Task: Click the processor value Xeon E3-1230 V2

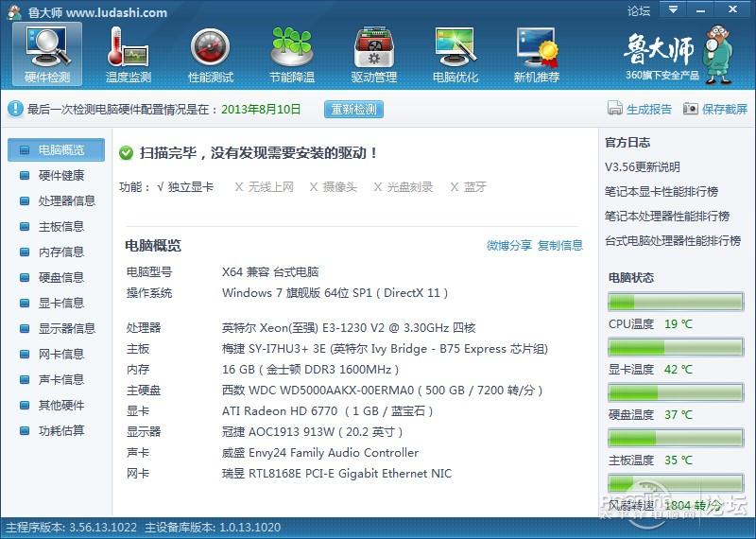Action: click(349, 328)
